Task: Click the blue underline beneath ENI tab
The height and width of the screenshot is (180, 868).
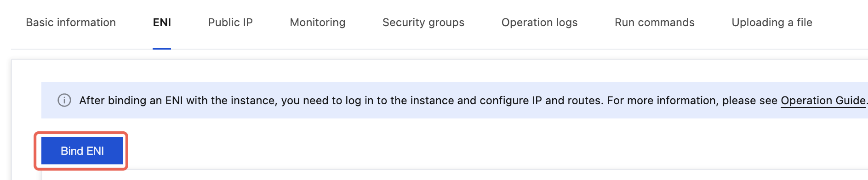Action: click(x=162, y=48)
